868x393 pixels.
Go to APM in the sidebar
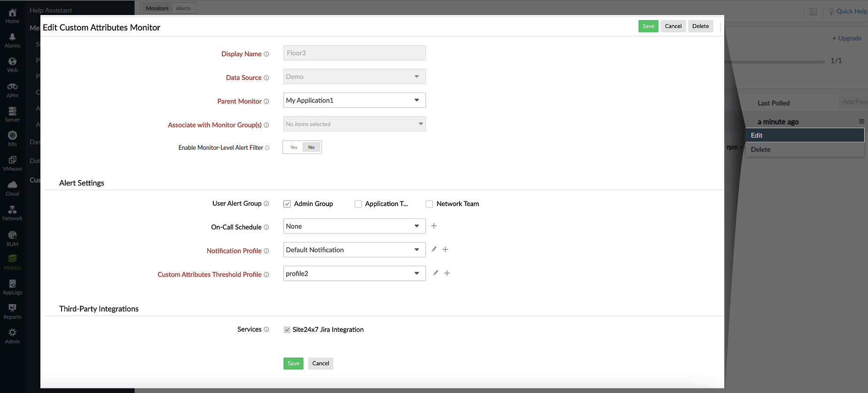click(x=12, y=90)
